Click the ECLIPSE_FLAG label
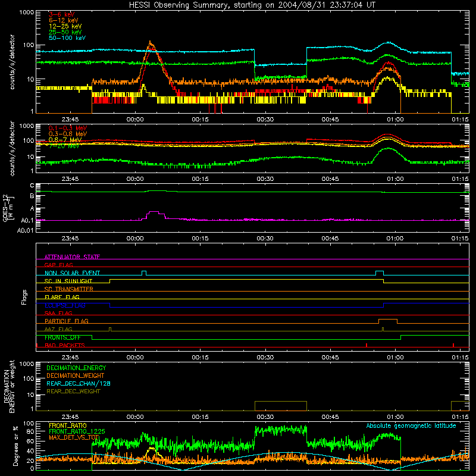Screen dimensions: 476x476 coord(65,305)
